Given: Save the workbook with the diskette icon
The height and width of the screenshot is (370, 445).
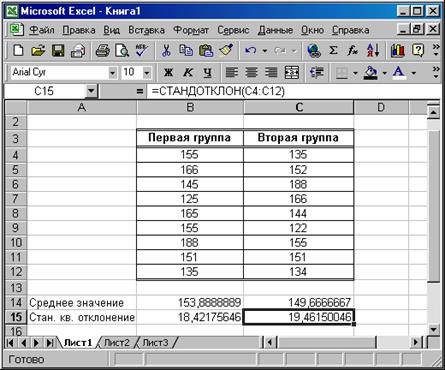Looking at the screenshot, I should pyautogui.click(x=58, y=51).
